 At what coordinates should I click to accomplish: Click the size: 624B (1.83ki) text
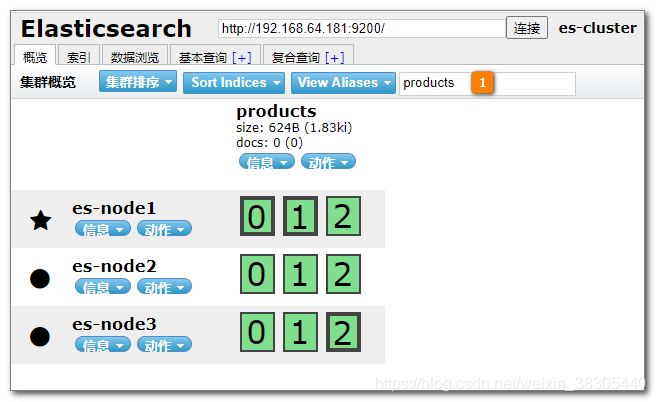[294, 128]
